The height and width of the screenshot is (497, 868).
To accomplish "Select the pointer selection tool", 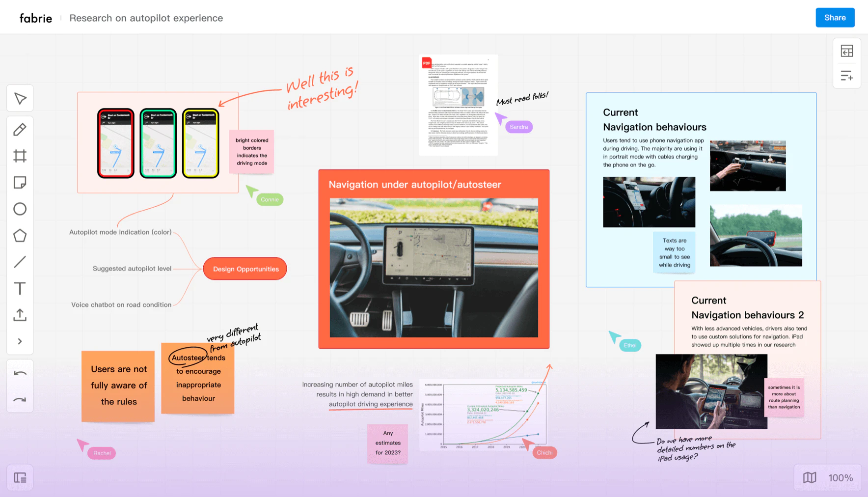I will [20, 99].
